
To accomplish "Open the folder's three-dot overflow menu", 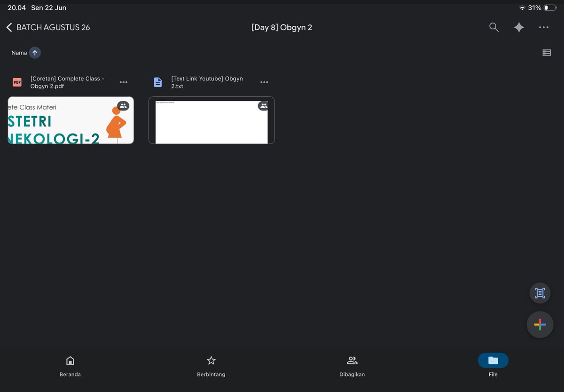I will [x=544, y=27].
